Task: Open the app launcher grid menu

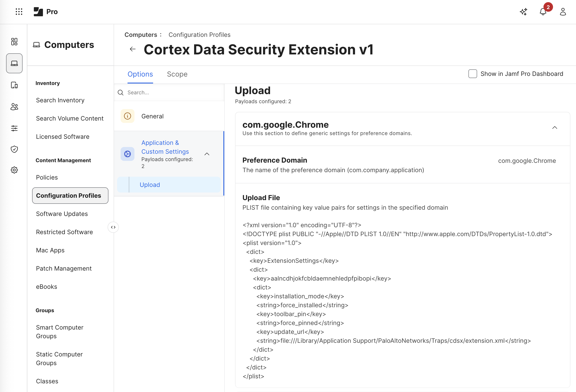Action: [x=19, y=12]
